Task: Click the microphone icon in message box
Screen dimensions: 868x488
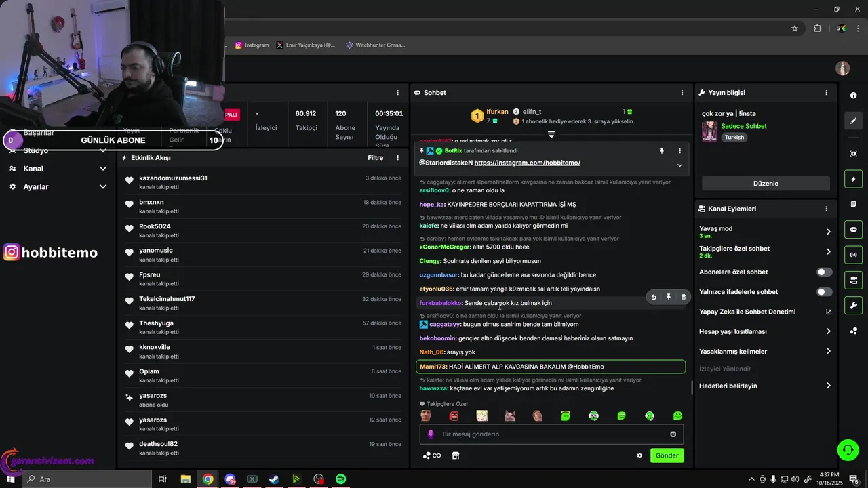Action: 431,434
